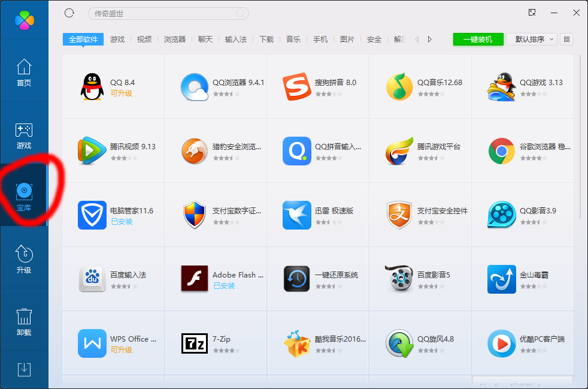The height and width of the screenshot is (389, 588).
Task: Open the download manager icon in sidebar
Action: 24,370
